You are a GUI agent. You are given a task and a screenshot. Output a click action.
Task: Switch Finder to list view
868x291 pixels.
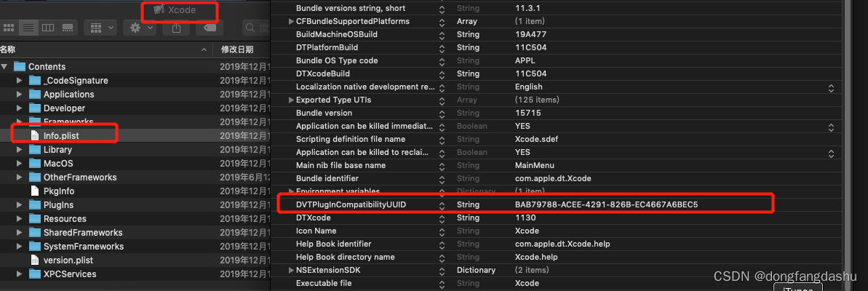click(28, 28)
